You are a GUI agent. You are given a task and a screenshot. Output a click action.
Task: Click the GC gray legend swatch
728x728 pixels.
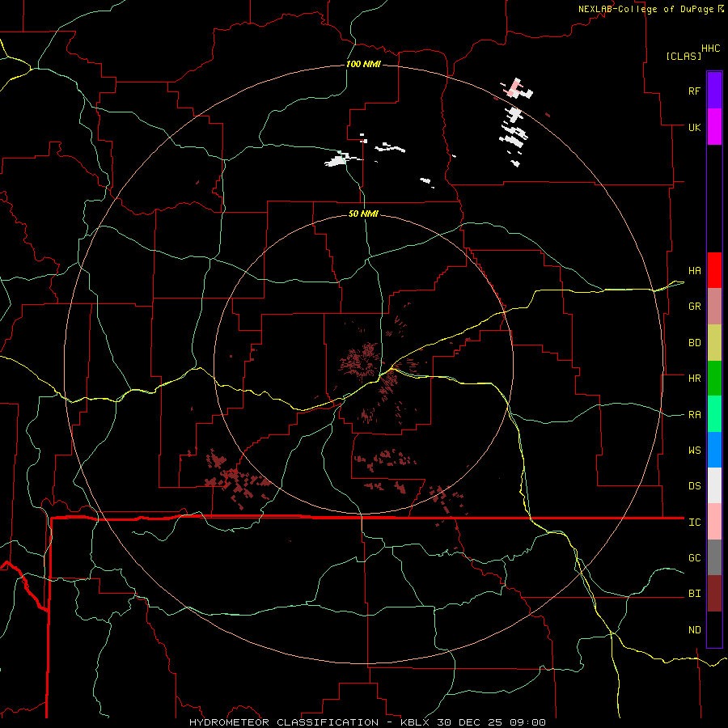tap(714, 557)
